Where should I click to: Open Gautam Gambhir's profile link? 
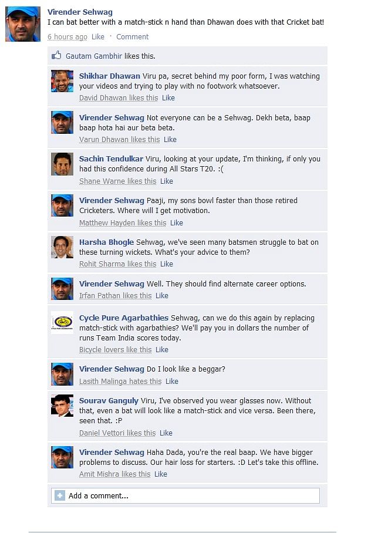click(x=94, y=56)
